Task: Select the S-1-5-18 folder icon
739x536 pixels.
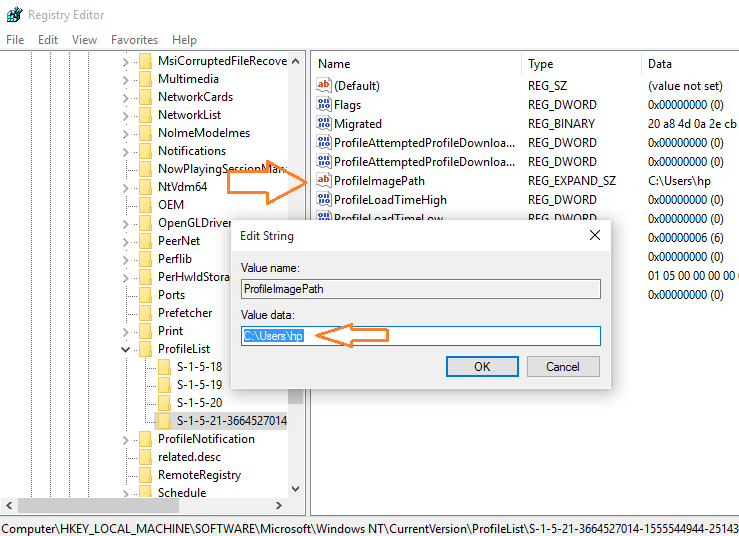Action: (x=164, y=366)
